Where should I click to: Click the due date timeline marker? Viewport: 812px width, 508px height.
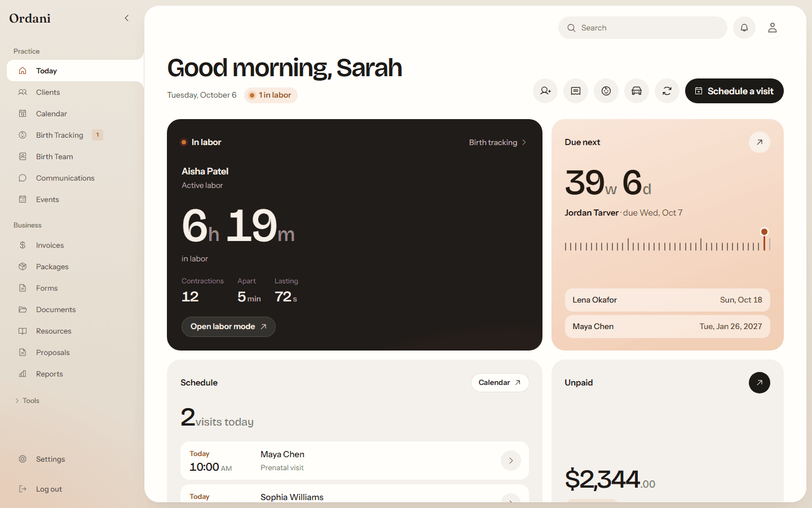[x=764, y=232]
